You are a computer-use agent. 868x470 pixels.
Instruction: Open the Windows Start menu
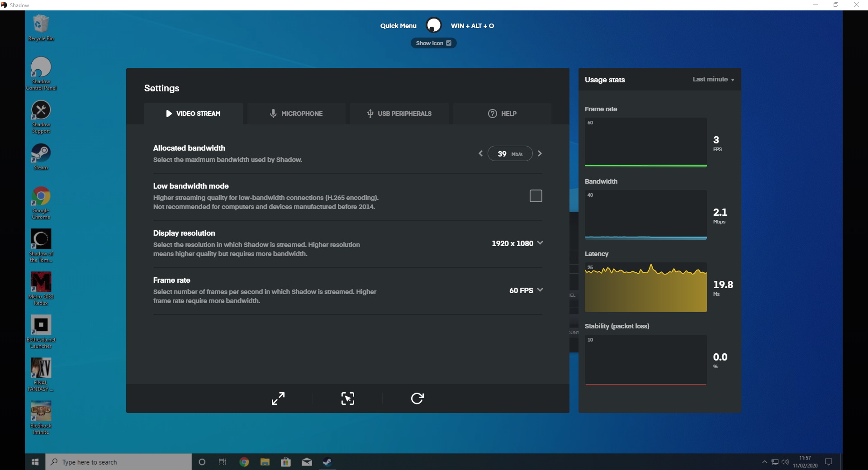pos(35,462)
